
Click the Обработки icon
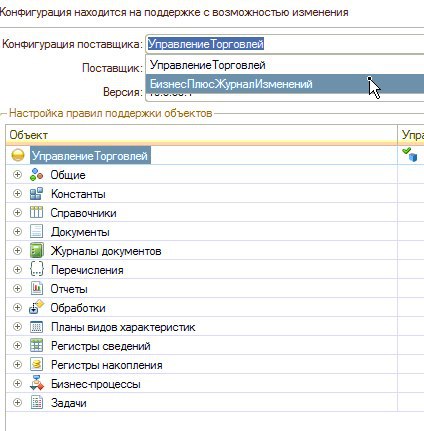point(36,307)
